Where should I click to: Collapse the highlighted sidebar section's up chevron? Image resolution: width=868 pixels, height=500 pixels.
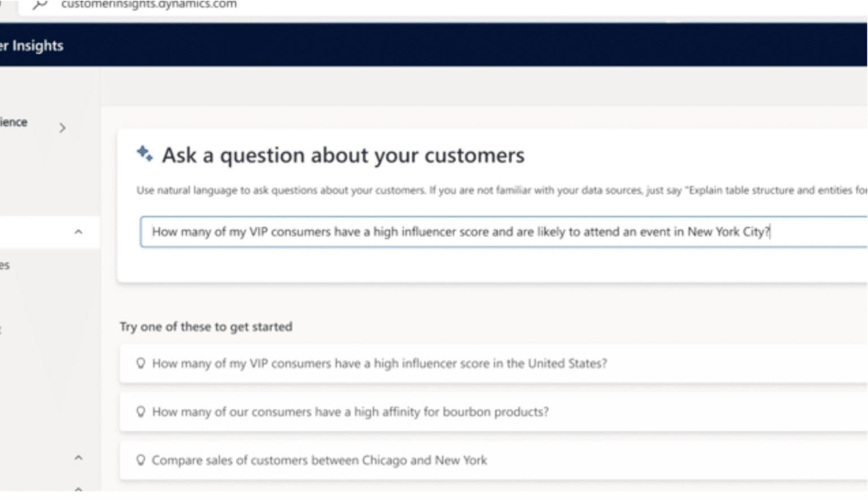click(x=79, y=232)
